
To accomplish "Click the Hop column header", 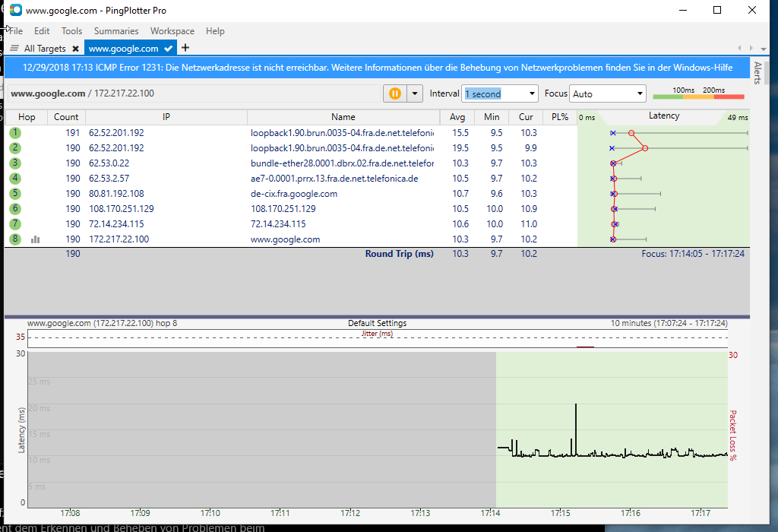I will pyautogui.click(x=27, y=117).
